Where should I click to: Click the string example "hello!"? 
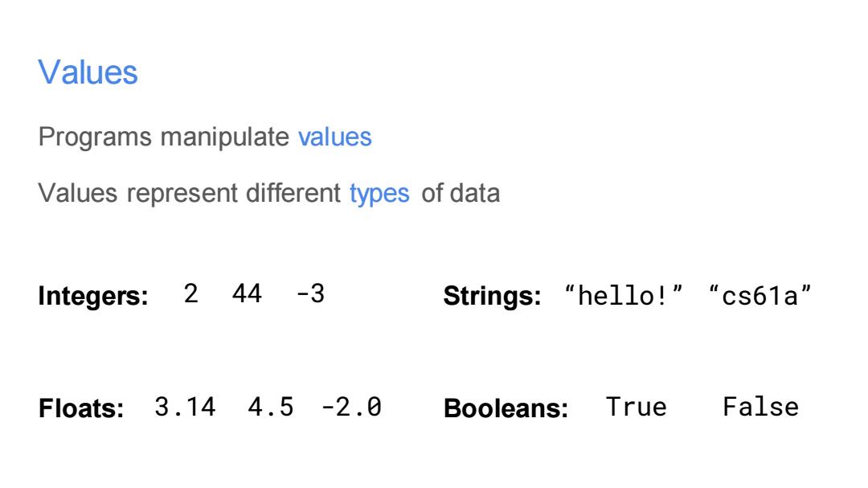(624, 295)
